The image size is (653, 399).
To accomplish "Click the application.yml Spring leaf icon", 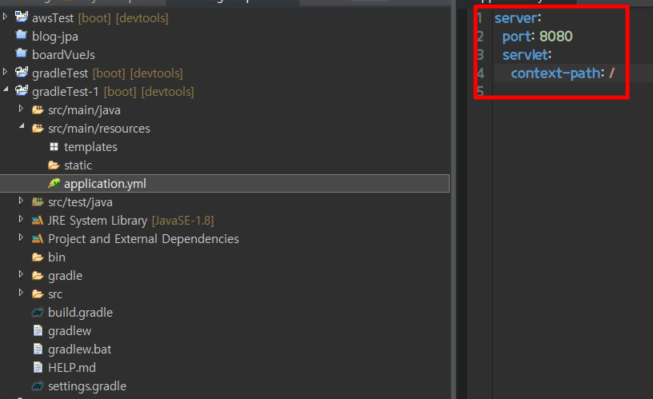I will coord(54,183).
